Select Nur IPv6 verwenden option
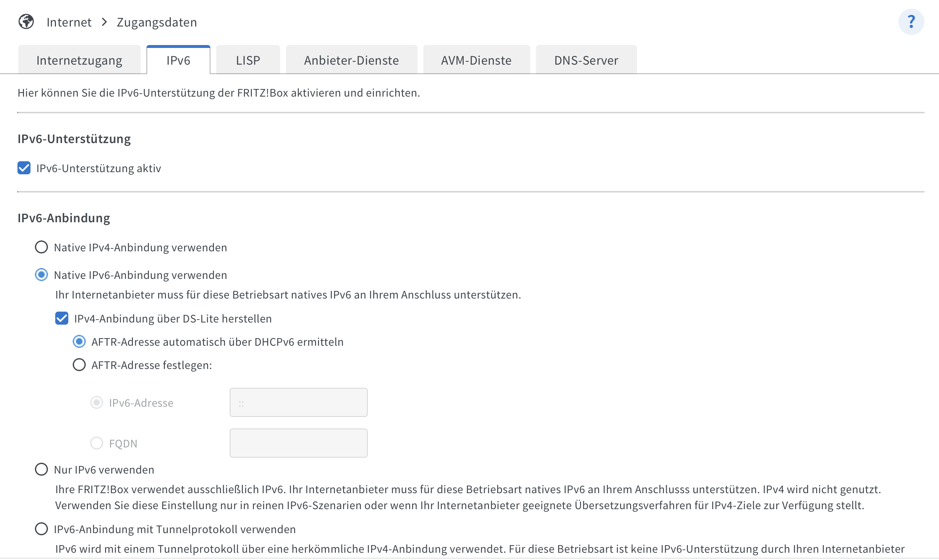939x560 pixels. click(41, 470)
